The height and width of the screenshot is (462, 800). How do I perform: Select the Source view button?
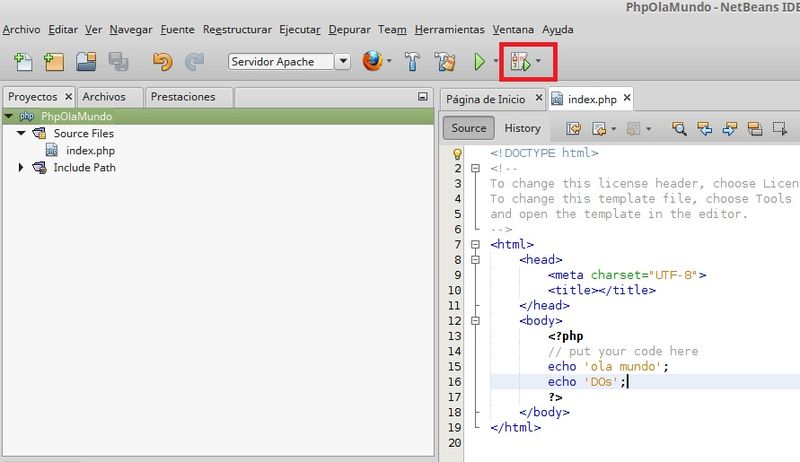click(x=469, y=128)
